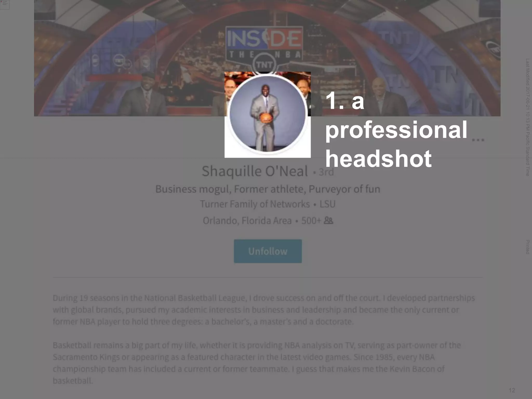Select the Shaquille O'Neal name heading
Viewport: 532px width, 399px height.
coord(255,171)
